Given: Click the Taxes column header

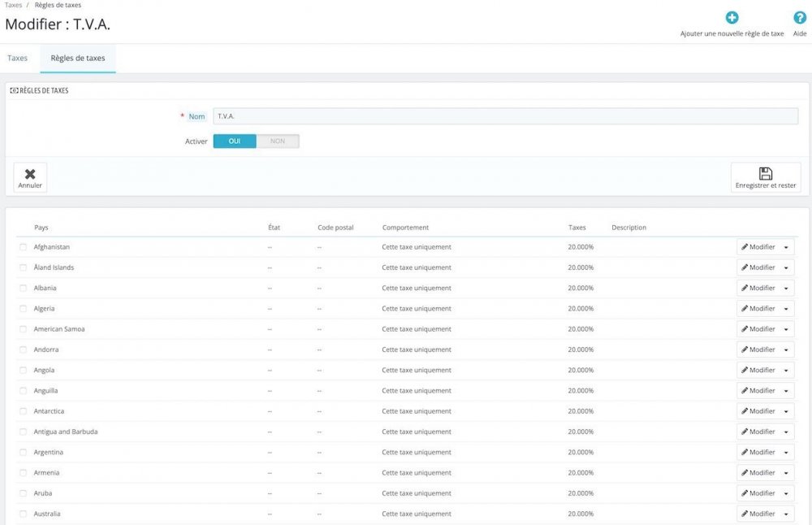Looking at the screenshot, I should tap(577, 228).
